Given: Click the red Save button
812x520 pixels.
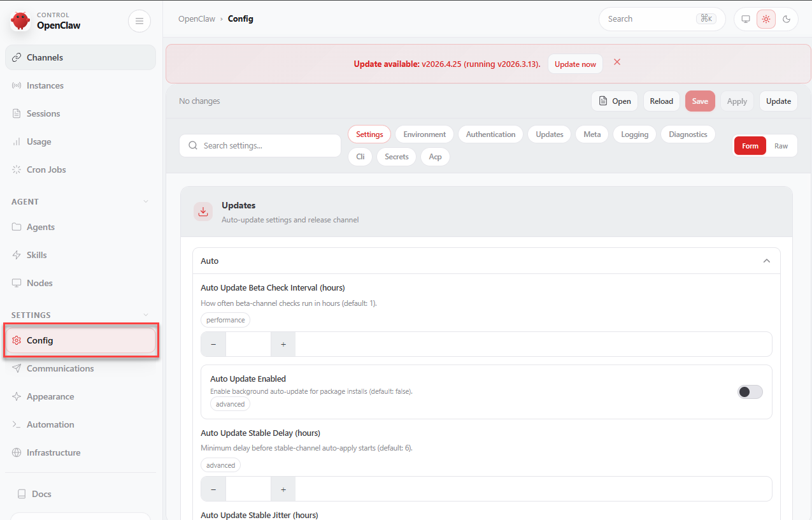Looking at the screenshot, I should pos(700,101).
